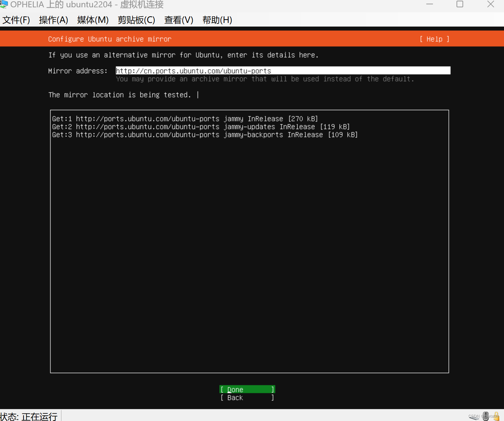Open the 媒体(M) menu
This screenshot has width=504, height=421.
93,20
